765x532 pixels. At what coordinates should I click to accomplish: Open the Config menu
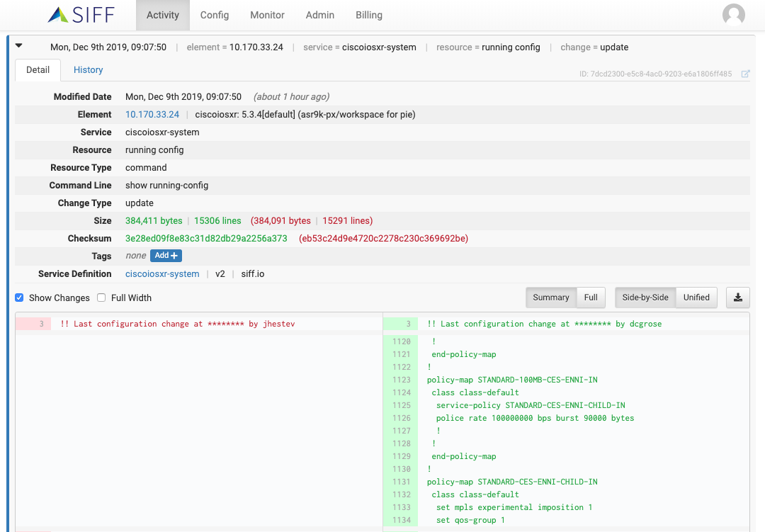click(214, 15)
